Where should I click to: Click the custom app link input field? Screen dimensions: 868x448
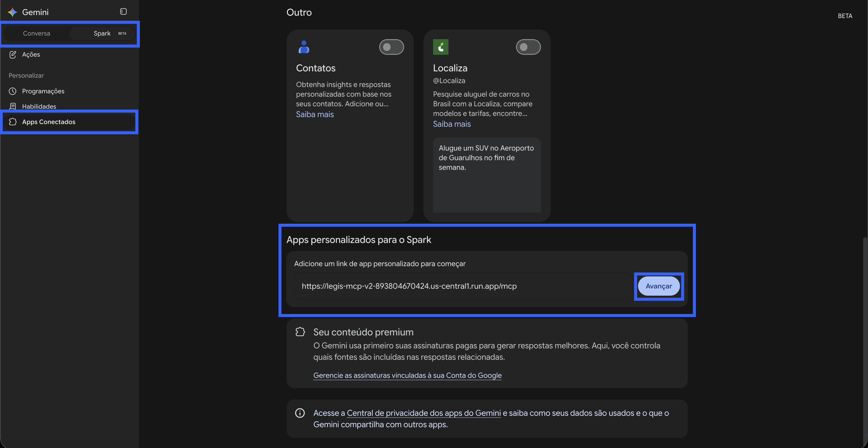[x=463, y=286]
